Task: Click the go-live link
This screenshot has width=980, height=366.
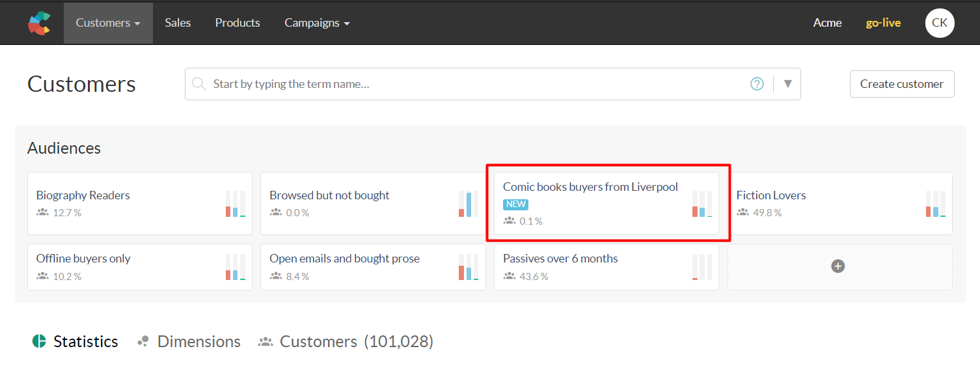Action: [x=883, y=23]
